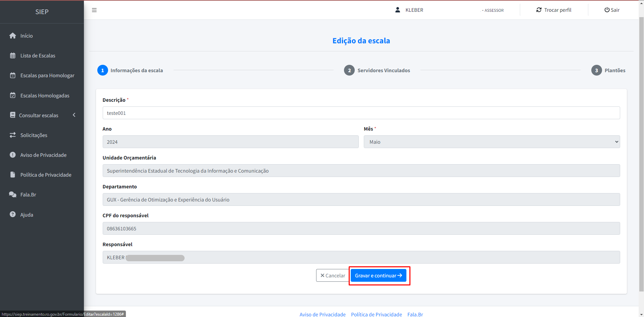Open footer Aviso de Privacidade link
Image resolution: width=644 pixels, height=317 pixels.
323,314
